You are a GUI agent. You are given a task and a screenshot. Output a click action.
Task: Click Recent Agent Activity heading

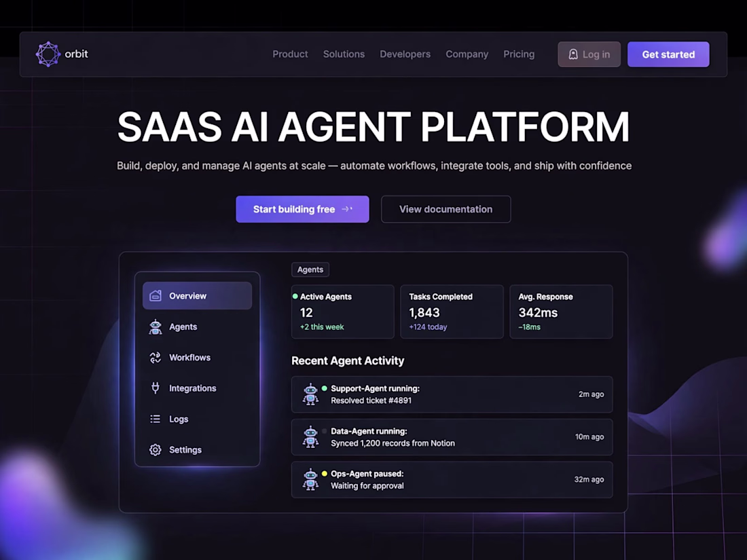click(x=348, y=360)
